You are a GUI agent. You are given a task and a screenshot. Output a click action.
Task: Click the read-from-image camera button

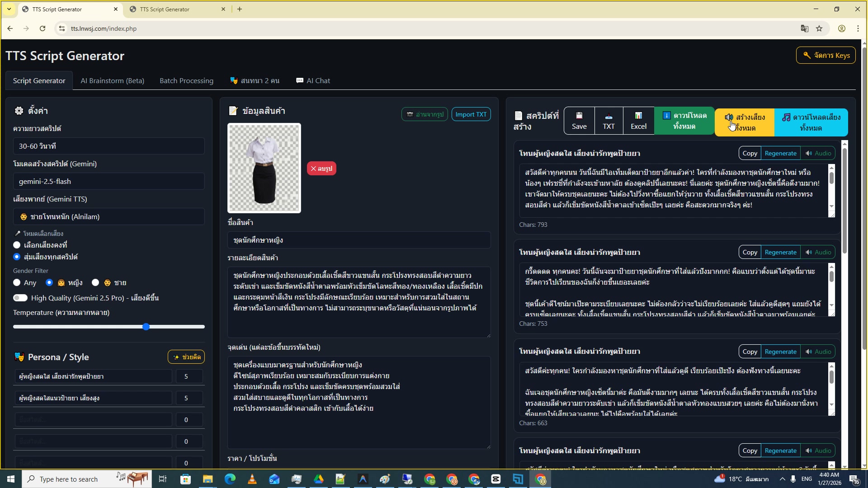pyautogui.click(x=425, y=114)
